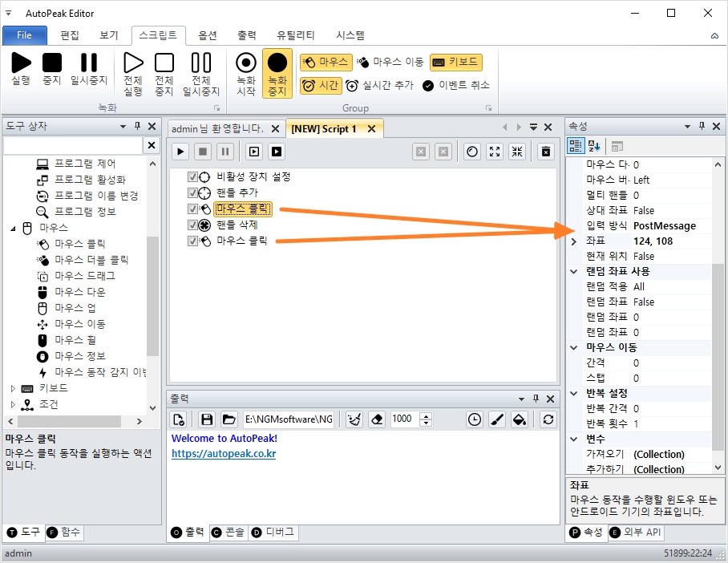The image size is (728, 563).
Task: Uncheck 핸들 추가 checkbox
Action: click(192, 192)
